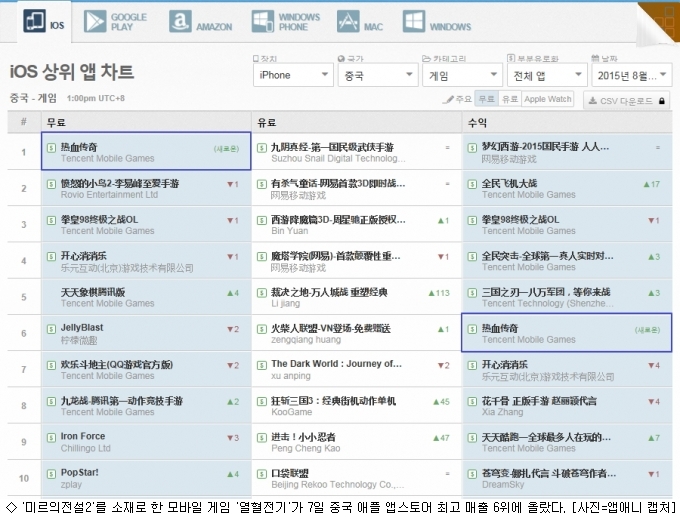
Task: Switch to the iOS store tab
Action: pos(44,21)
